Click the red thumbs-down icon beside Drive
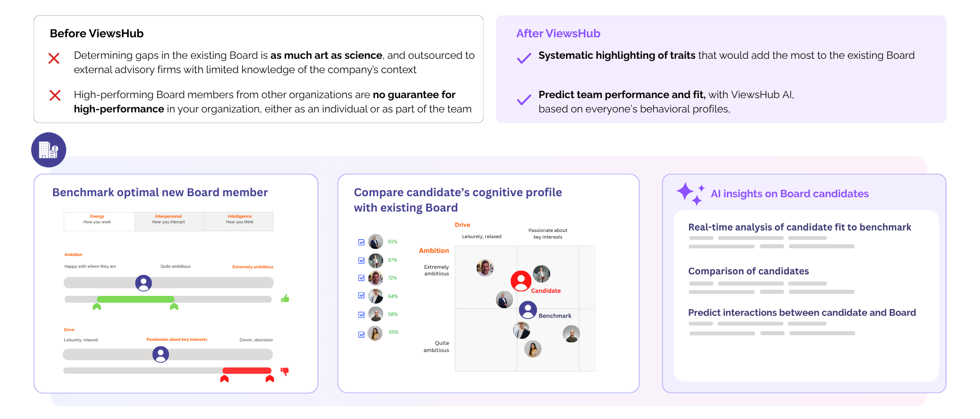 point(285,371)
